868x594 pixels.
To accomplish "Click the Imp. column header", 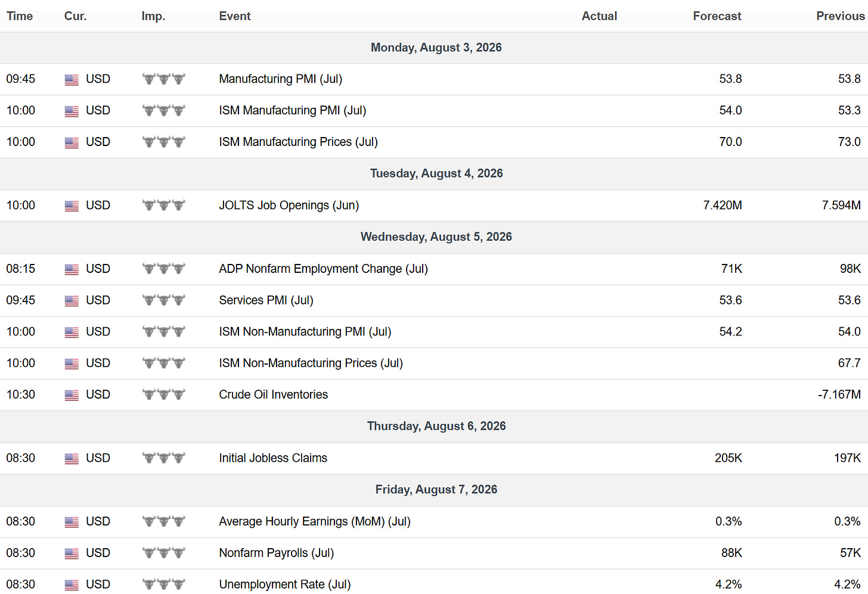I will point(153,16).
